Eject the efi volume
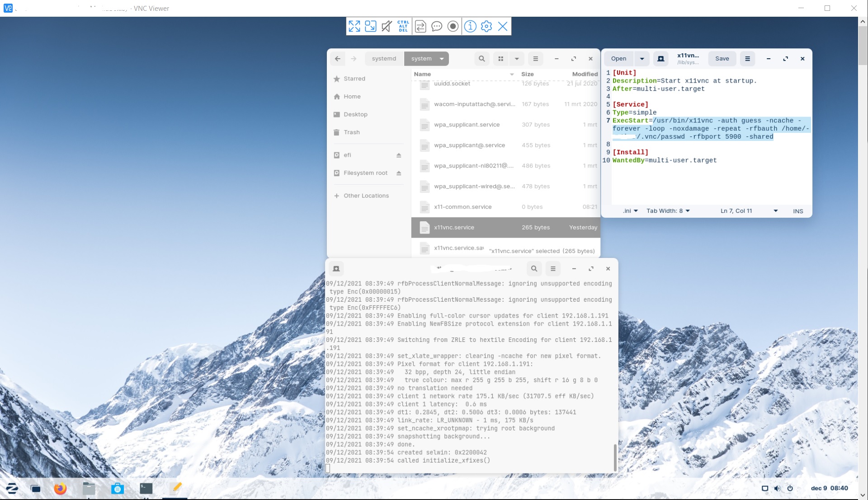The image size is (868, 500). (398, 155)
